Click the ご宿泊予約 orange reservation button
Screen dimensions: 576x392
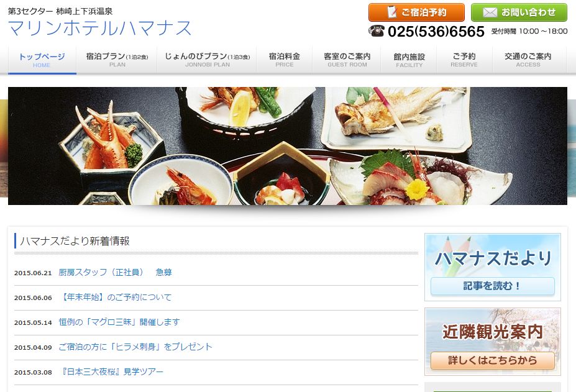coord(416,12)
